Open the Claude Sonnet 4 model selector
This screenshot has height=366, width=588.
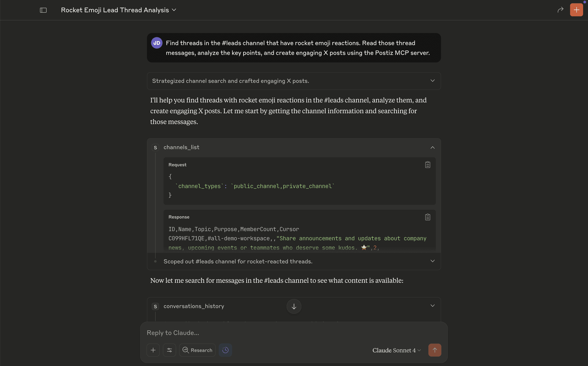396,350
